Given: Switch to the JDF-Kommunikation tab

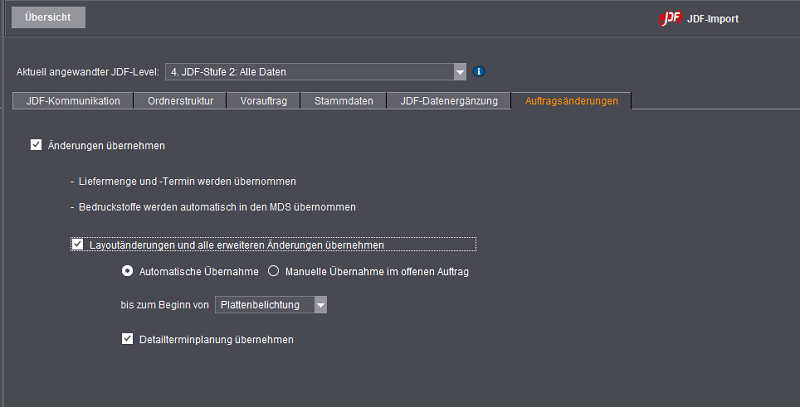Looking at the screenshot, I should click(x=73, y=101).
